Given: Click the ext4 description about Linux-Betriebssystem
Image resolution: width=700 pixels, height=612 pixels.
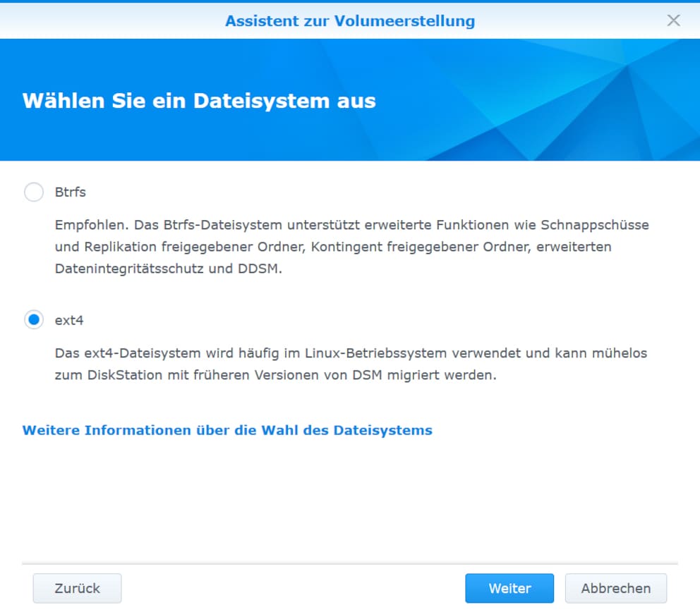Looking at the screenshot, I should pos(351,364).
